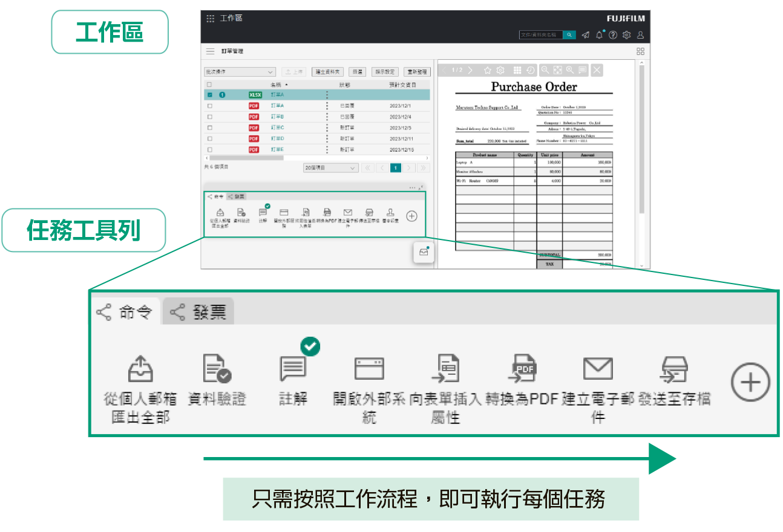Uncheck the selected XLSX 訂單A row checkbox
Image resolution: width=783 pixels, height=532 pixels.
pos(210,95)
